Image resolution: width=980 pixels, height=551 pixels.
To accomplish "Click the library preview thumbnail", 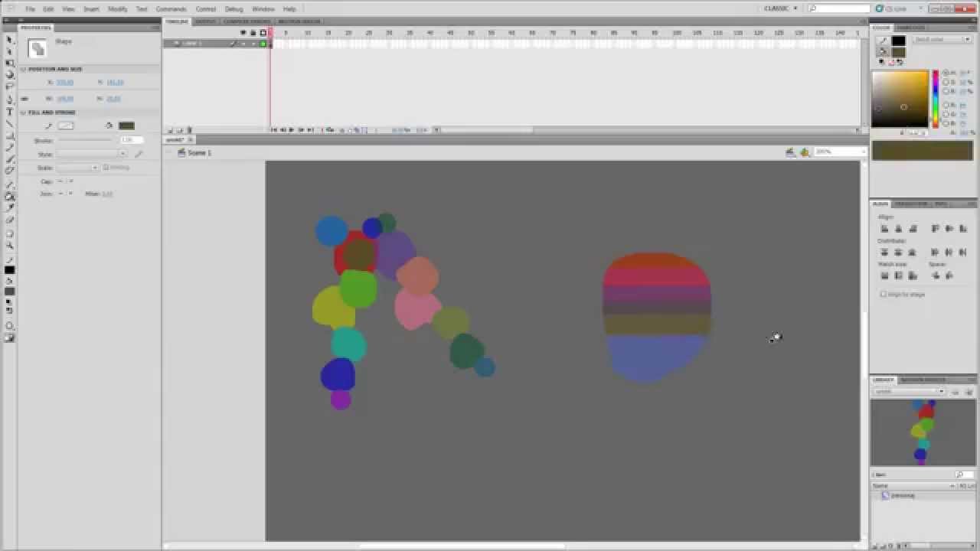I will pos(922,432).
